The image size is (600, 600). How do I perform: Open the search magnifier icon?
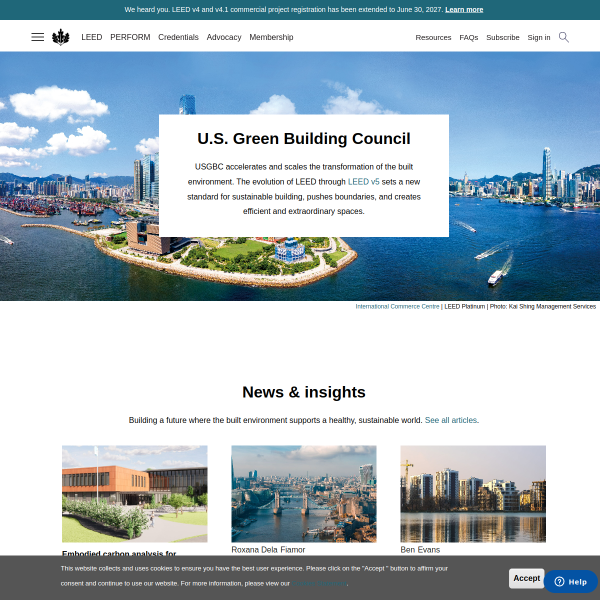564,37
